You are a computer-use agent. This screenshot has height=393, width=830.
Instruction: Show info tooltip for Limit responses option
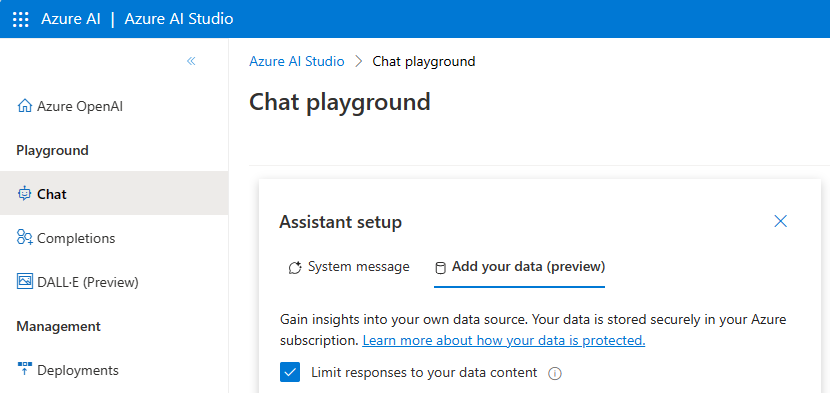coord(555,374)
